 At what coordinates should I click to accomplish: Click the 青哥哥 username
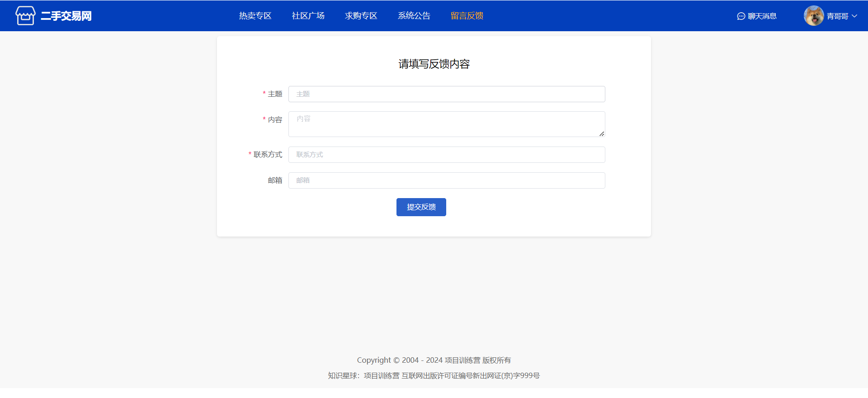click(838, 16)
